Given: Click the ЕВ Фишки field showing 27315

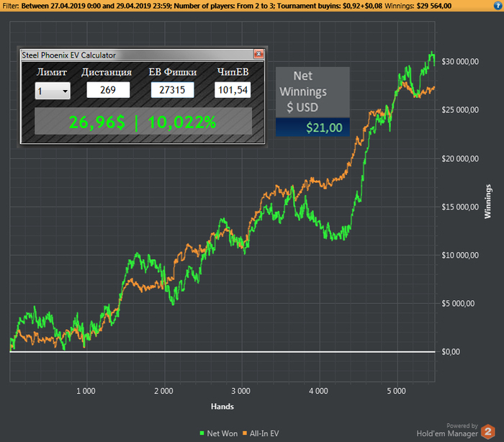Looking at the screenshot, I should click(x=172, y=90).
